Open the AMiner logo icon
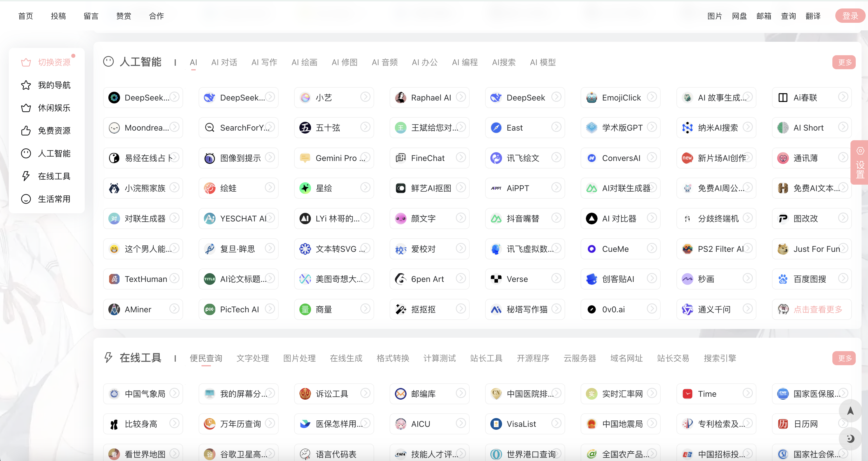This screenshot has width=868, height=461. tap(114, 309)
